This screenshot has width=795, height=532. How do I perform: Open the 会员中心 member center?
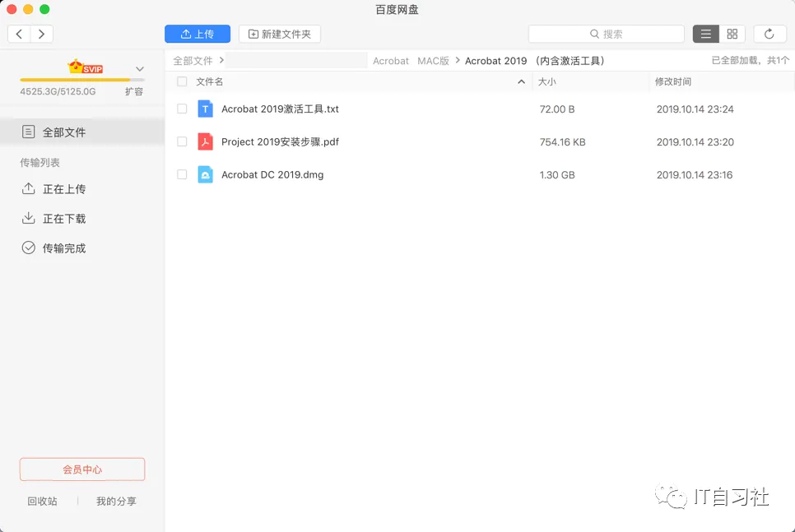[82, 470]
